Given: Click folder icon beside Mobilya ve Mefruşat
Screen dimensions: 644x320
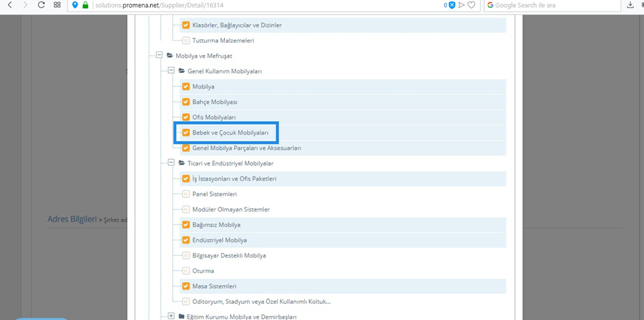Looking at the screenshot, I should (x=169, y=56).
